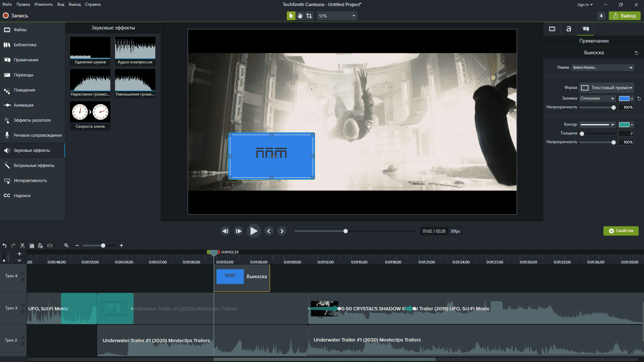Jump to next media clip

(x=282, y=231)
